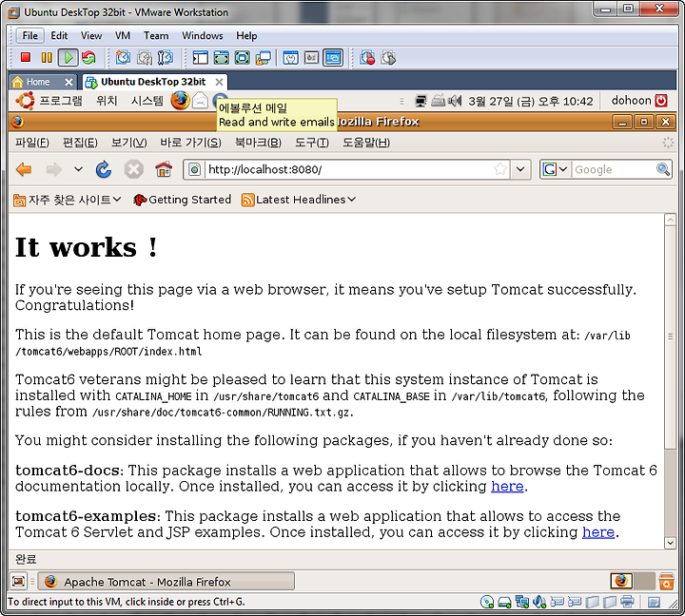Expand the 자주 찾은 사이트 bookmark folder
This screenshot has height=616, width=685.
click(67, 200)
